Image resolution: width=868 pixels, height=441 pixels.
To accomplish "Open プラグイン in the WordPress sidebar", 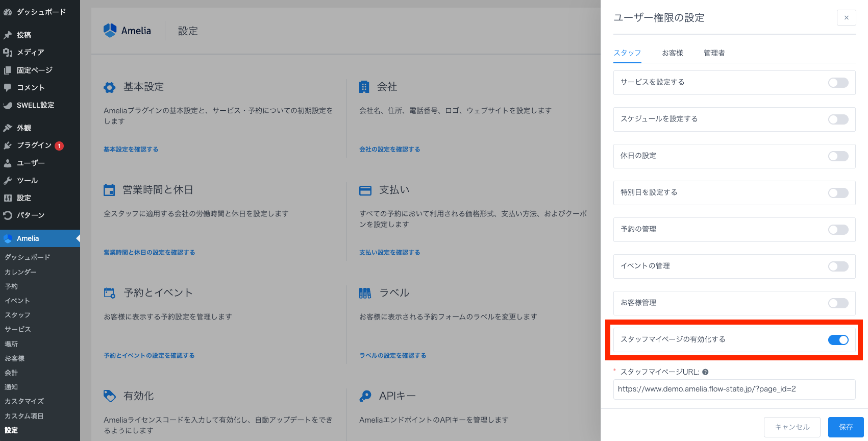I will (x=34, y=145).
